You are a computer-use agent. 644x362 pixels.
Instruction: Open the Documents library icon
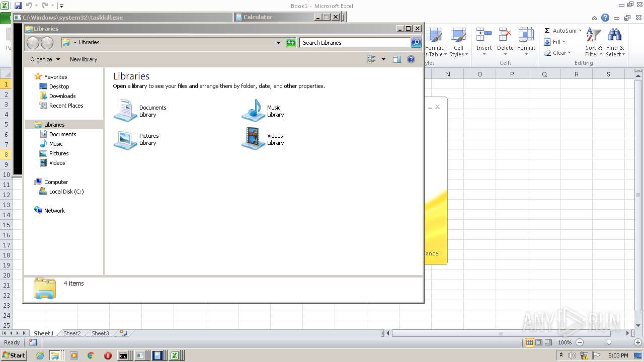[125, 111]
